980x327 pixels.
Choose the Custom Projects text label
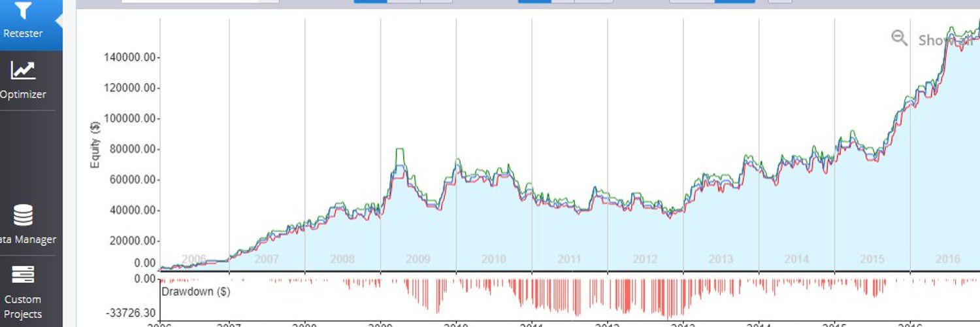(x=23, y=307)
